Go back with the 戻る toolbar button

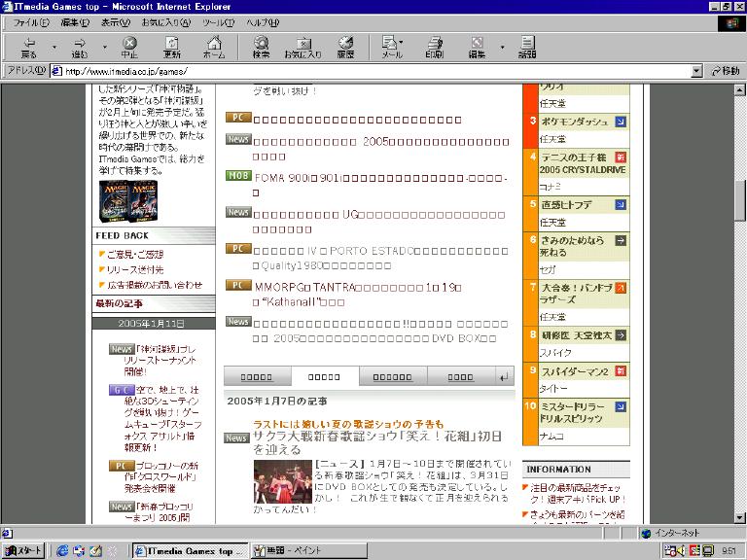[x=28, y=48]
